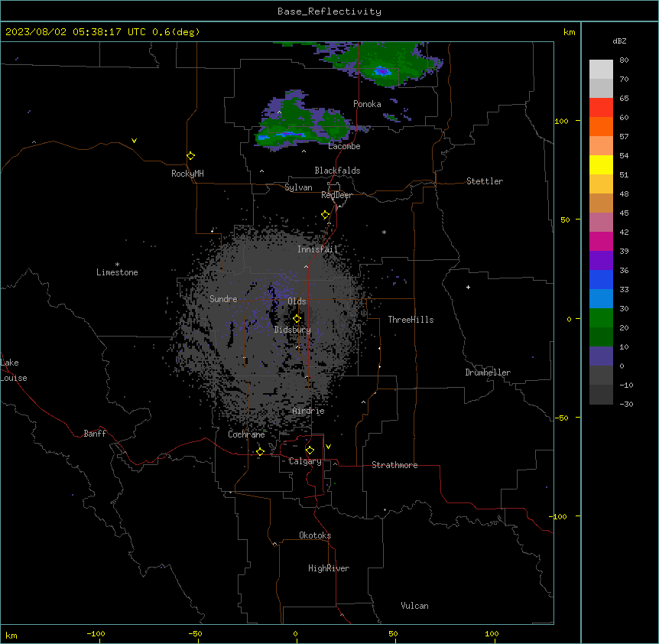Click the Lacombe city label

344,146
